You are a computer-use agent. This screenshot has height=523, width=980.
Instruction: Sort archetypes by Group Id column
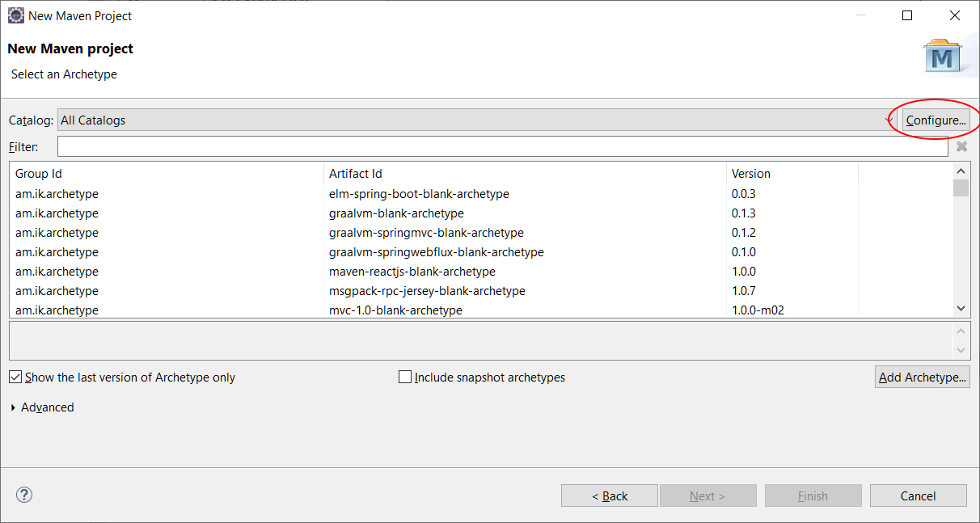167,173
